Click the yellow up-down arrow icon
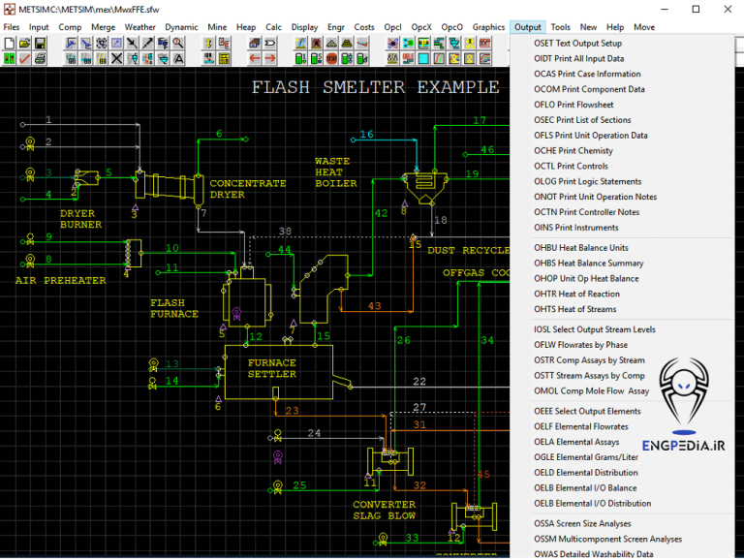 209,44
